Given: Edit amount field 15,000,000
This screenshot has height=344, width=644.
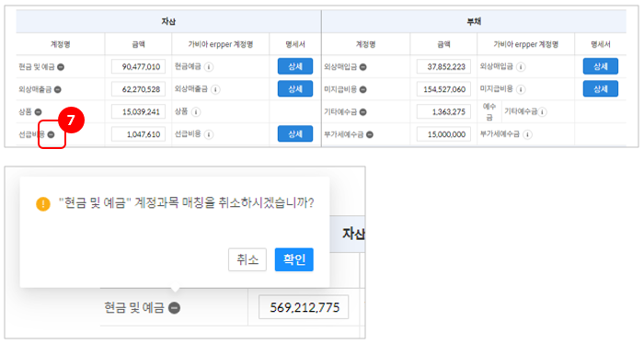Looking at the screenshot, I should coord(443,133).
